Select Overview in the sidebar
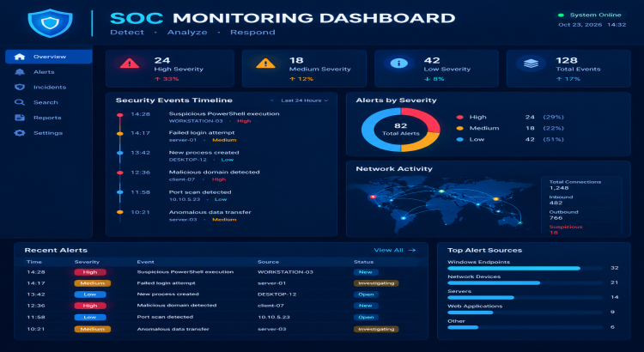644x352 pixels. (x=48, y=57)
